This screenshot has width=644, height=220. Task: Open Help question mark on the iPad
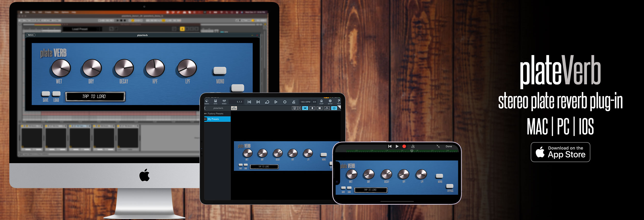339,102
